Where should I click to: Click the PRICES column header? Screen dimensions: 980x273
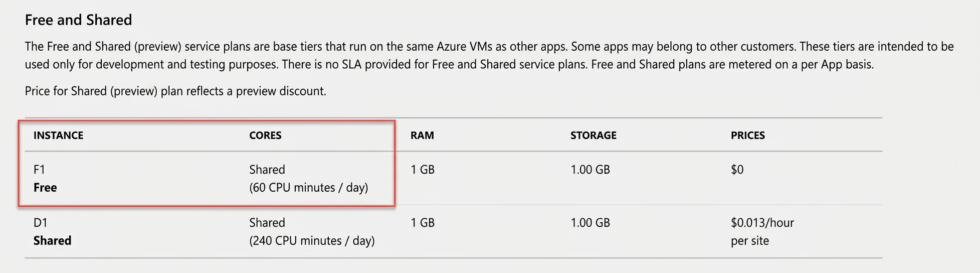pos(747,135)
